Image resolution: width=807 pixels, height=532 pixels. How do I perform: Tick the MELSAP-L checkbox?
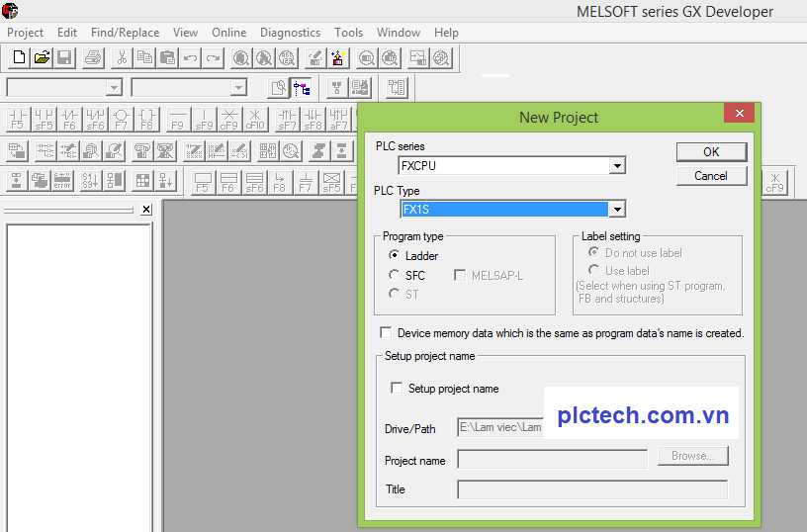[x=489, y=275]
